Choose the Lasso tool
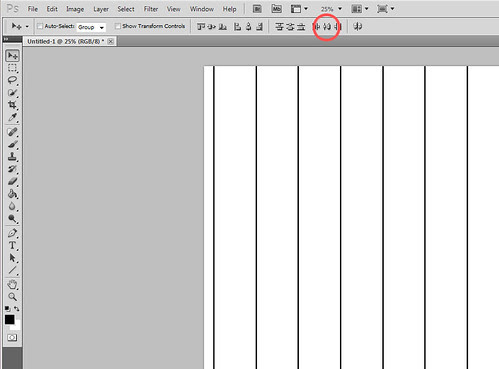Viewport: 499px width, 369px height. 12,80
